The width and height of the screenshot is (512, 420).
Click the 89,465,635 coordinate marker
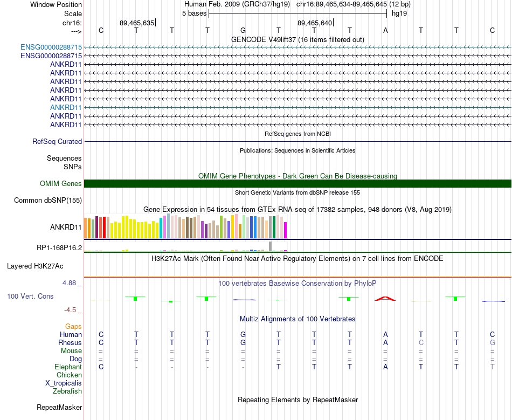point(137,23)
